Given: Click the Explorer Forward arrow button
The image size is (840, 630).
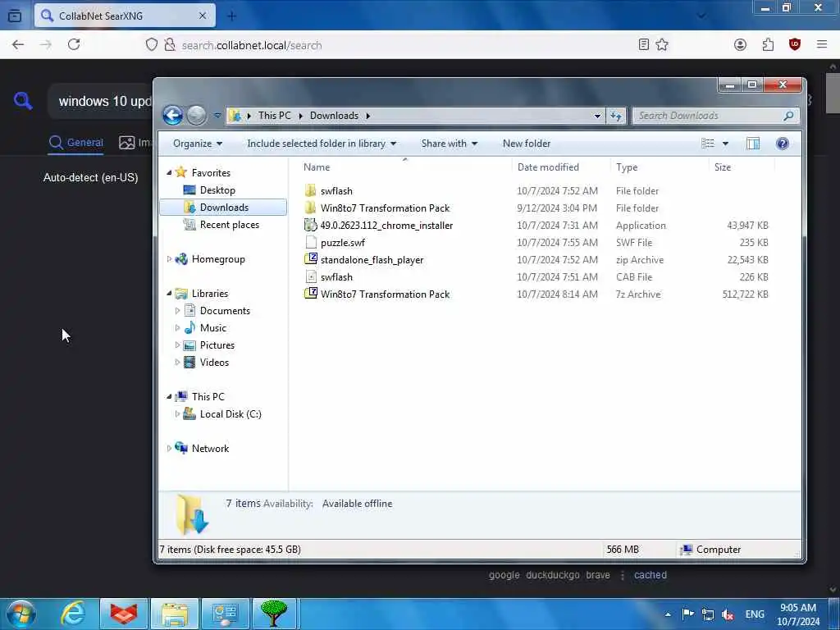Looking at the screenshot, I should (197, 115).
